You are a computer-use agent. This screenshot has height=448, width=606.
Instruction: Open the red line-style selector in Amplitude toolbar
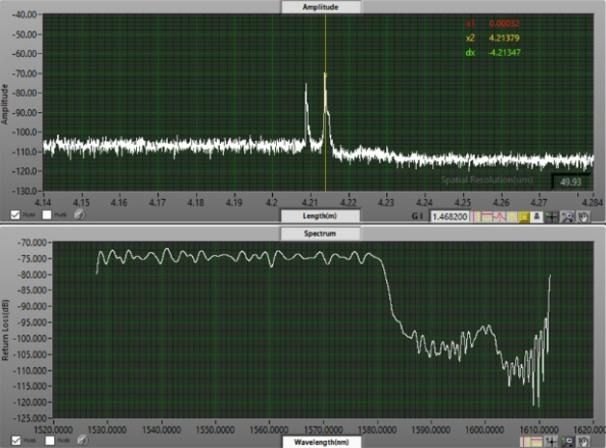click(490, 215)
